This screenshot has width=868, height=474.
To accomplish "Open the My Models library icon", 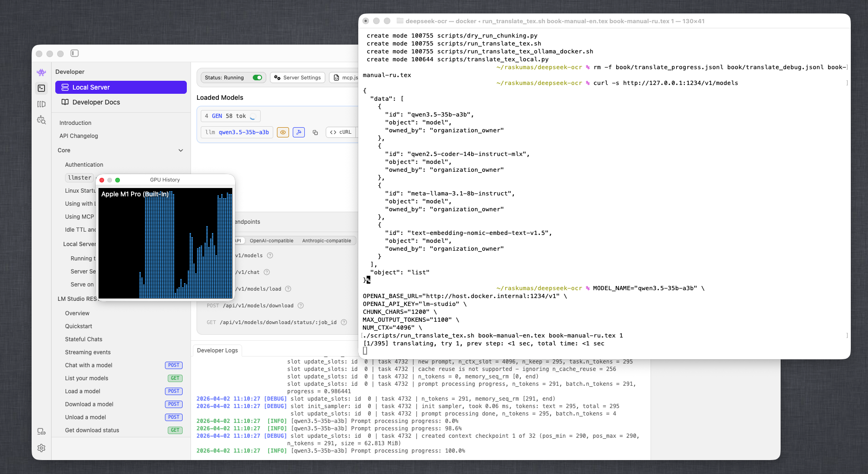I will (x=41, y=104).
